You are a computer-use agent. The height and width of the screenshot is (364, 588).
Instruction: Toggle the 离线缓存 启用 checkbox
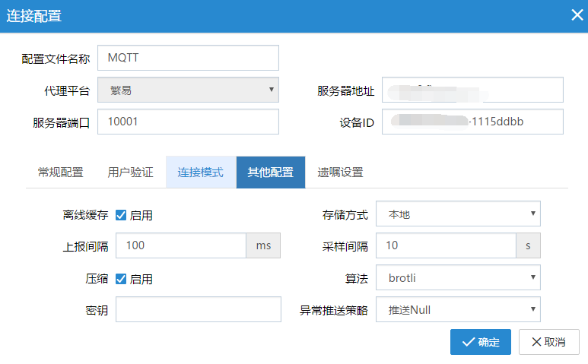pos(121,215)
